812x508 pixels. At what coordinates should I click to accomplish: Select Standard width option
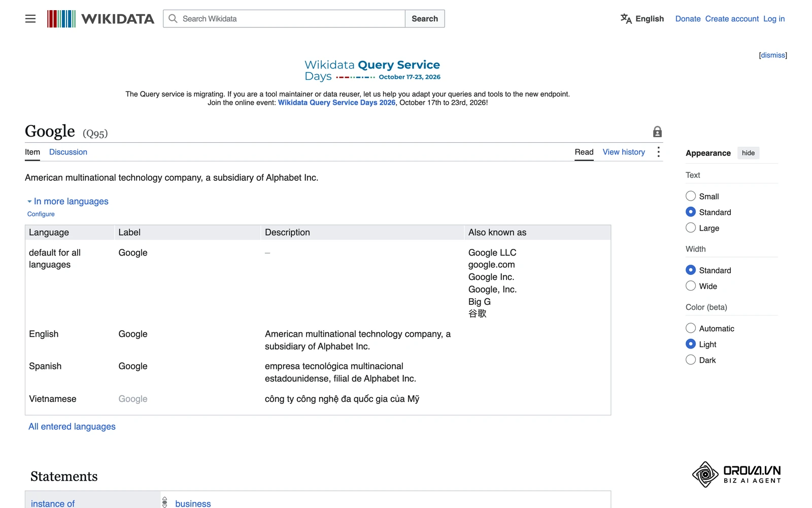point(691,270)
